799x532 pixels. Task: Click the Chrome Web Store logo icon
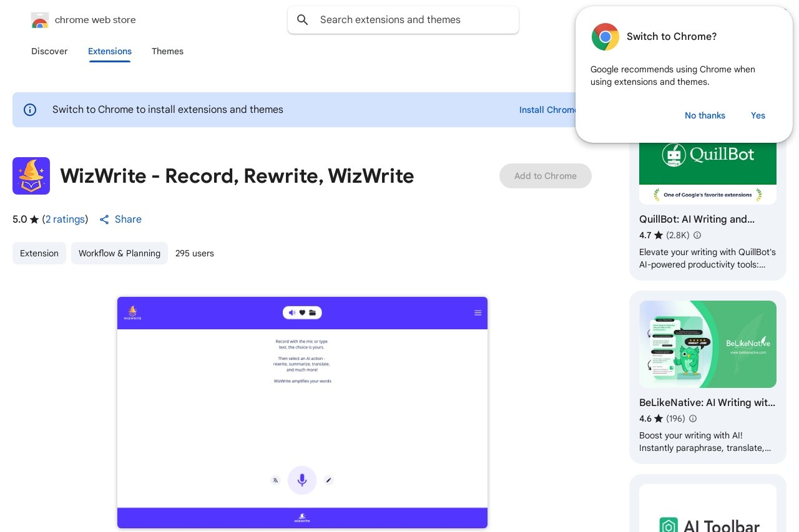[40, 20]
